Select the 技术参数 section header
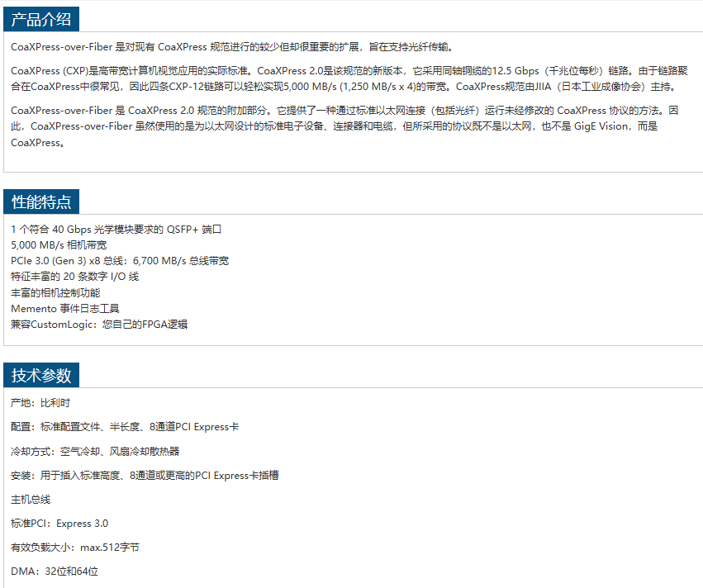 [41, 375]
